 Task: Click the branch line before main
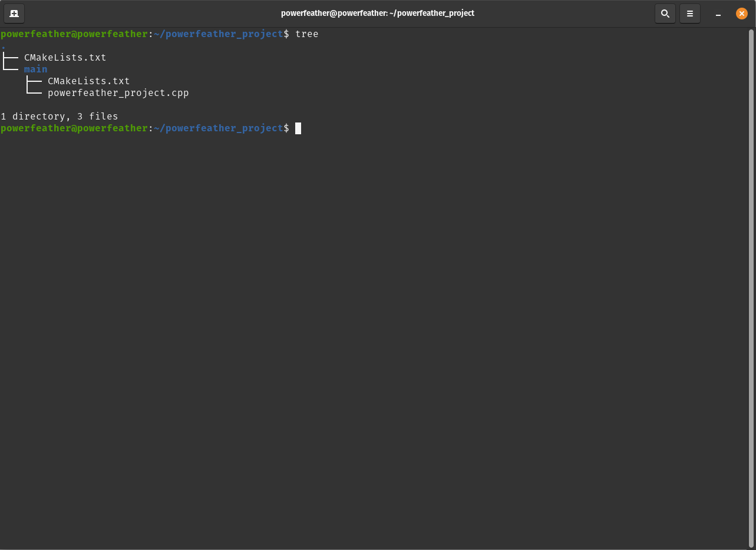coord(9,69)
